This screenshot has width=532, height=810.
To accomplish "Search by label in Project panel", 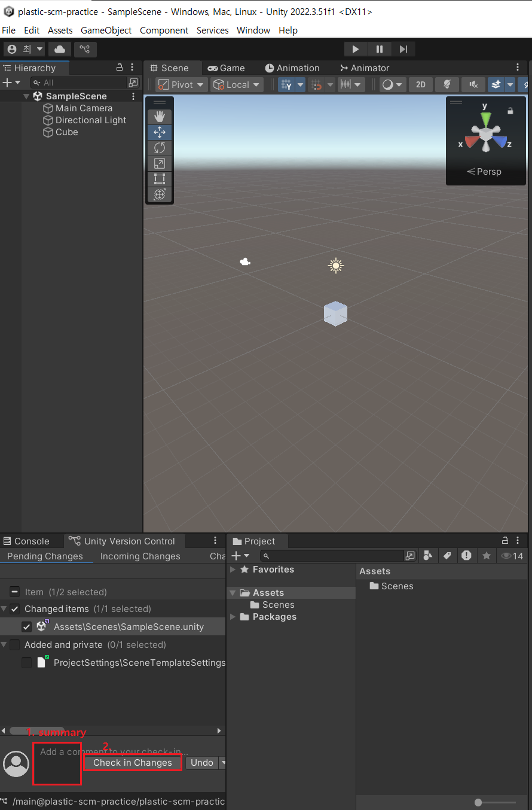I will [447, 556].
